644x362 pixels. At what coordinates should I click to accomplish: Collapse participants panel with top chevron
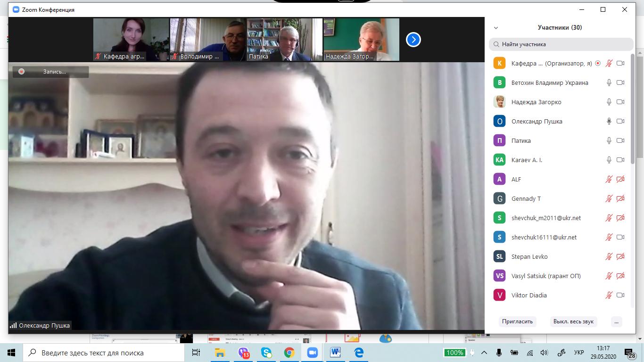[x=496, y=28]
